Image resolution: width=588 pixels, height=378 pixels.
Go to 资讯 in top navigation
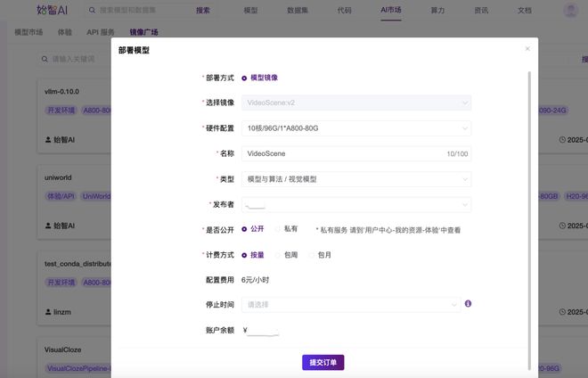click(481, 10)
